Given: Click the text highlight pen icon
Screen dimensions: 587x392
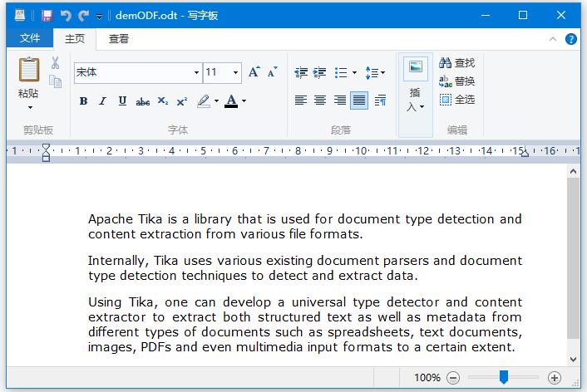Looking at the screenshot, I should (x=204, y=101).
